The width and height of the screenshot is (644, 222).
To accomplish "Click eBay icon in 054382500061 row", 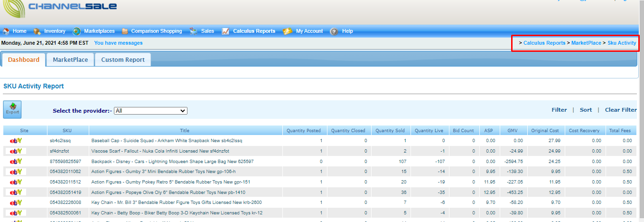I will 16,213.
